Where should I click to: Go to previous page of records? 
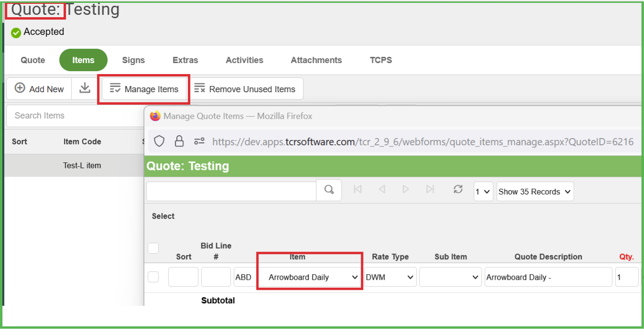tap(382, 190)
